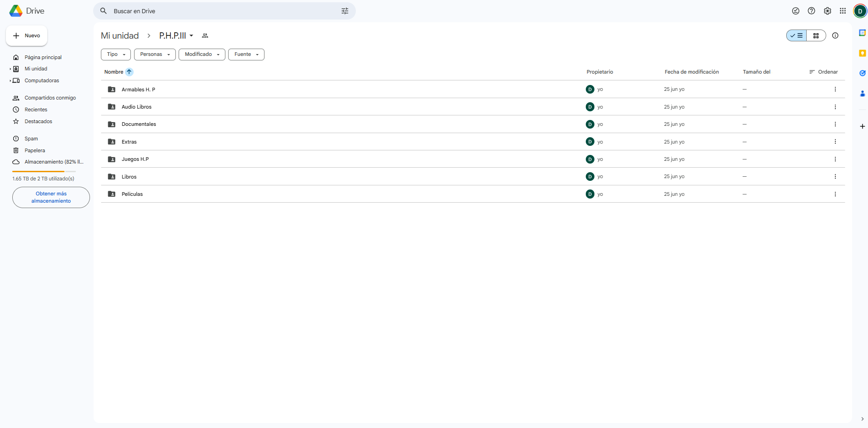868x428 pixels.
Task: Go to Compartidos conmigo
Action: click(50, 98)
